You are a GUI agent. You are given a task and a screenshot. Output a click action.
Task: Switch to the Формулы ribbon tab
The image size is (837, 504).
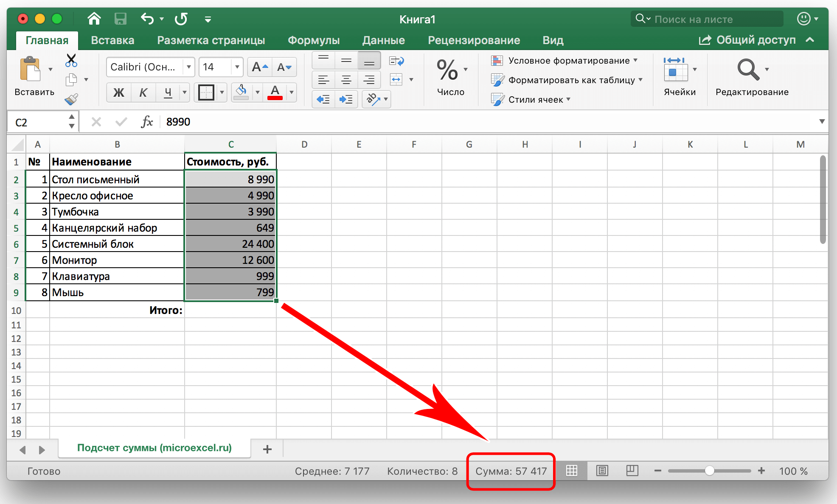[x=314, y=40]
